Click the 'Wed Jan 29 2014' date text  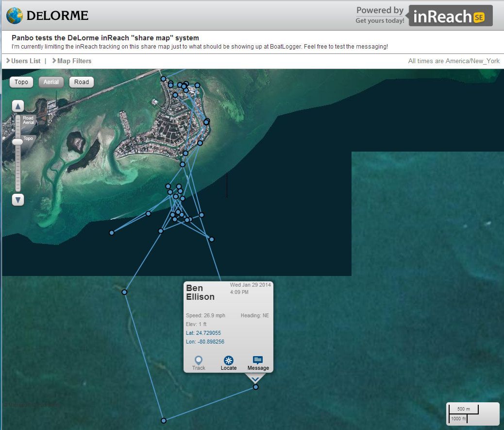pos(251,285)
